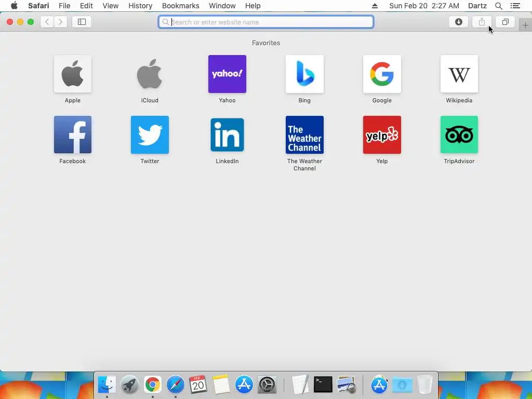
Task: Go forward to next page
Action: 60,22
